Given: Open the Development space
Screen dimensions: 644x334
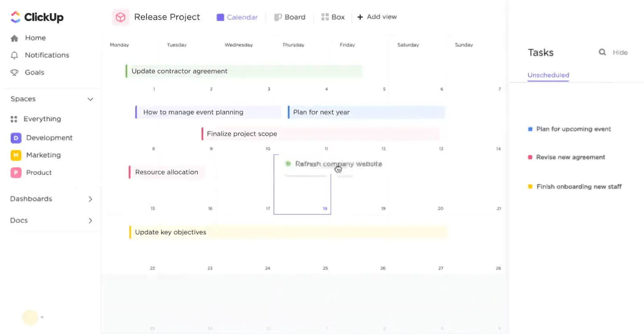Looking at the screenshot, I should (x=50, y=138).
